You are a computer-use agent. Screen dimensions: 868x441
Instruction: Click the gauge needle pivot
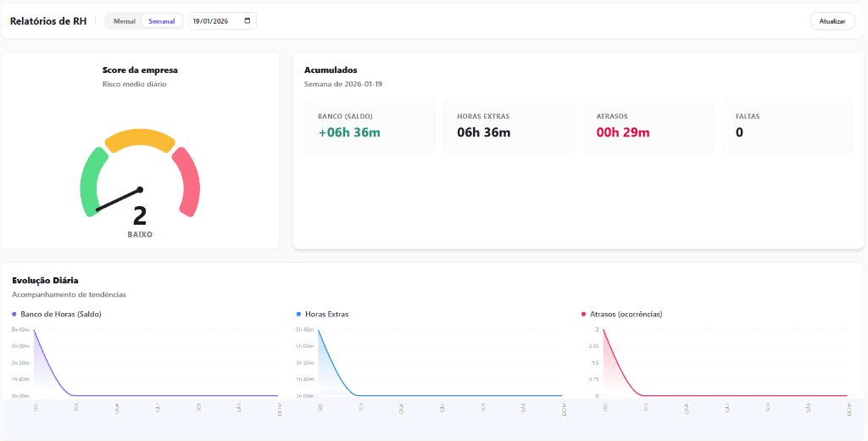coord(140,190)
